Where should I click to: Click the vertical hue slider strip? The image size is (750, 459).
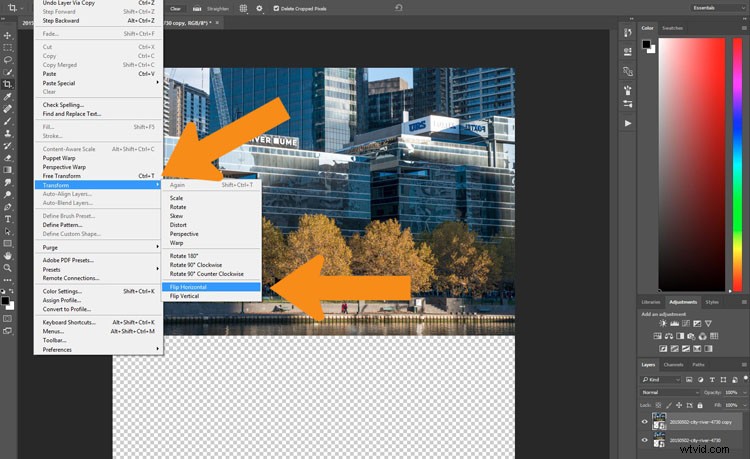738,164
